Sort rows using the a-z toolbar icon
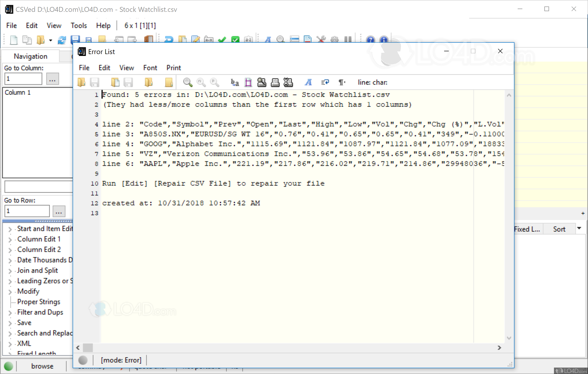588x374 pixels. point(248,39)
